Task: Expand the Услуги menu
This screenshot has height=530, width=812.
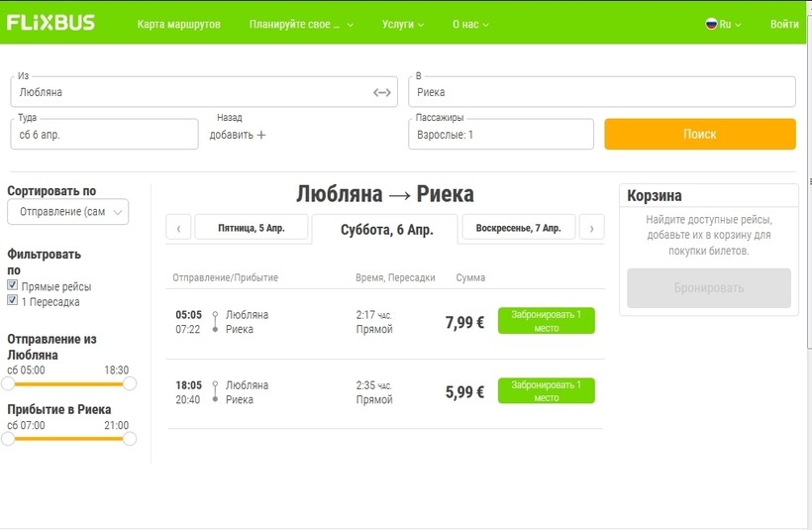Action: 402,24
